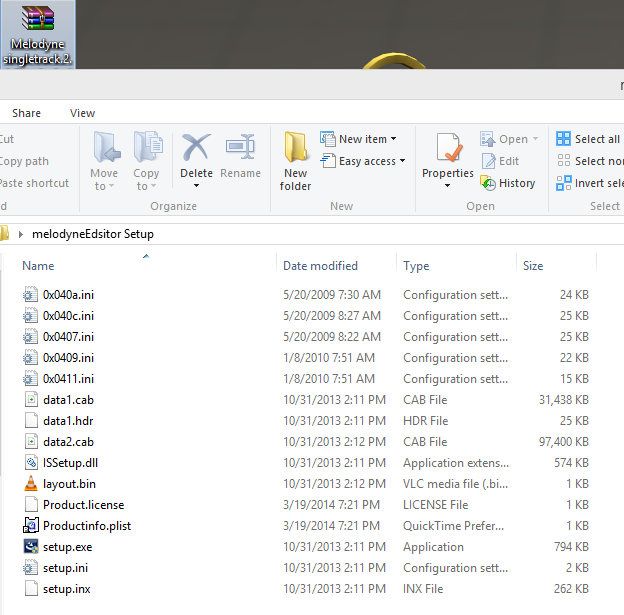Image resolution: width=624 pixels, height=615 pixels.
Task: Click the 31,438 KB size cell
Action: pyautogui.click(x=564, y=400)
